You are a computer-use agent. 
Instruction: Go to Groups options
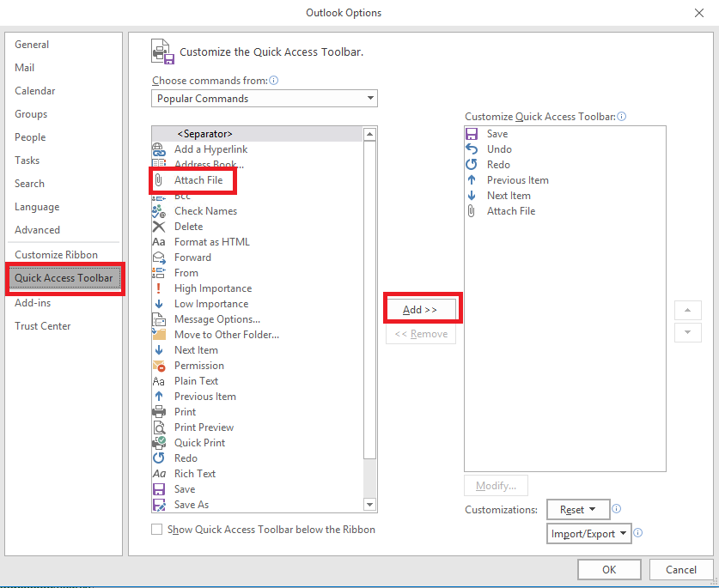click(x=31, y=114)
